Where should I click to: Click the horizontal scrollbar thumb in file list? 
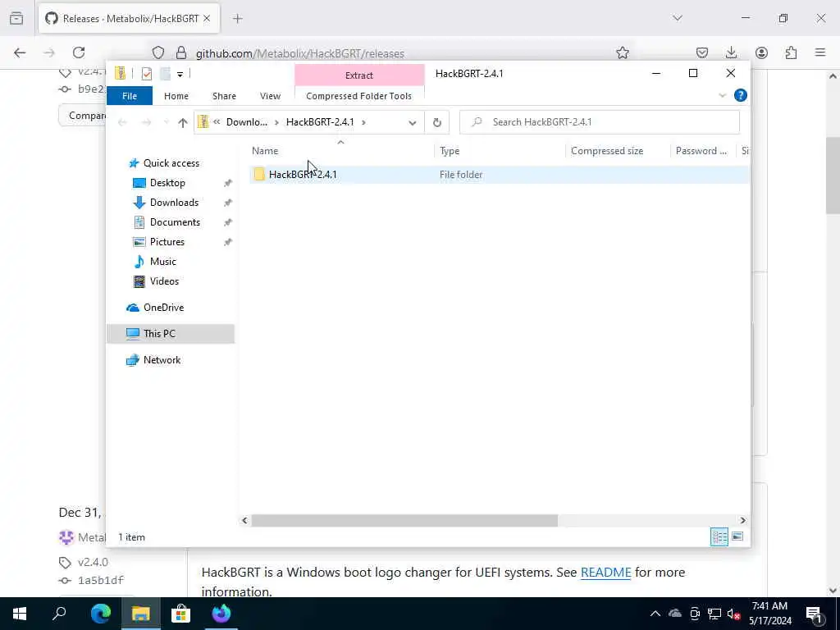pos(404,520)
